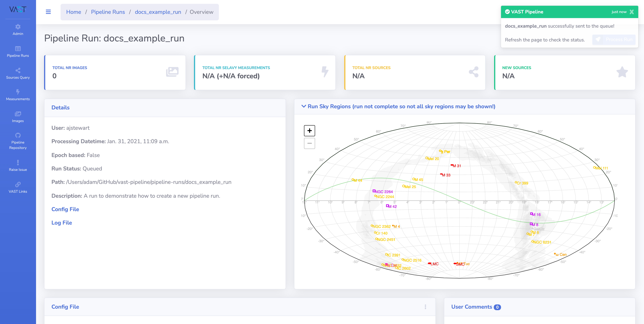The image size is (644, 324).
Task: Open the Admin gear icon
Action: click(x=18, y=27)
